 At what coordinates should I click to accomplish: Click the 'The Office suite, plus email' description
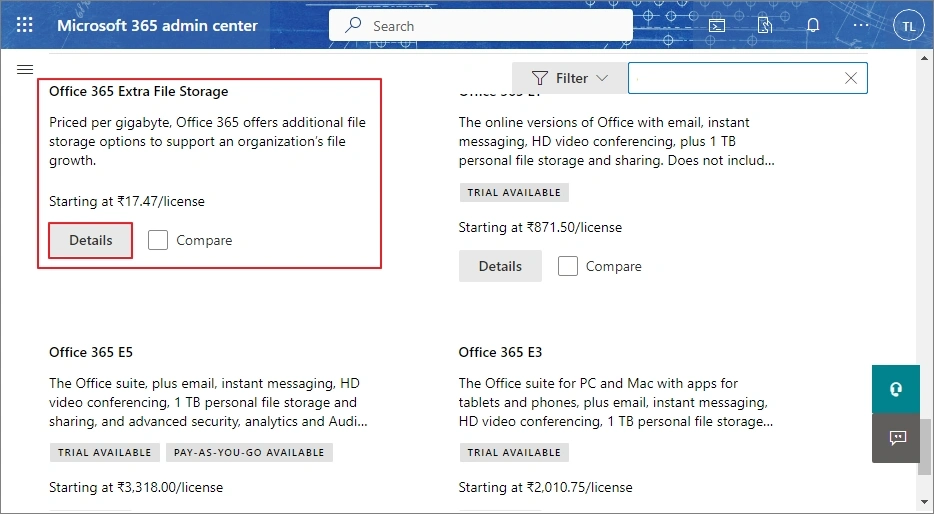coord(208,402)
